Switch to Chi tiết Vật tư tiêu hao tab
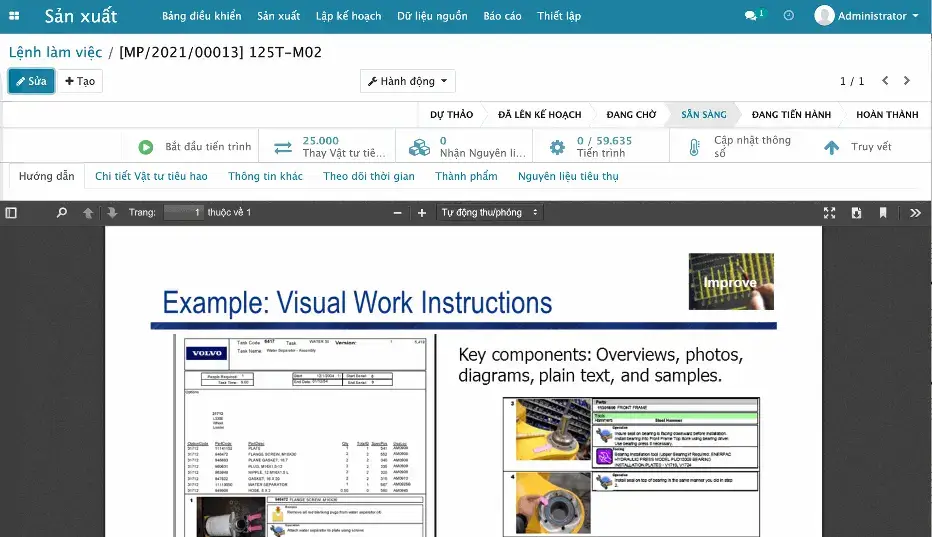Screen dimensions: 932x537 tap(151, 176)
